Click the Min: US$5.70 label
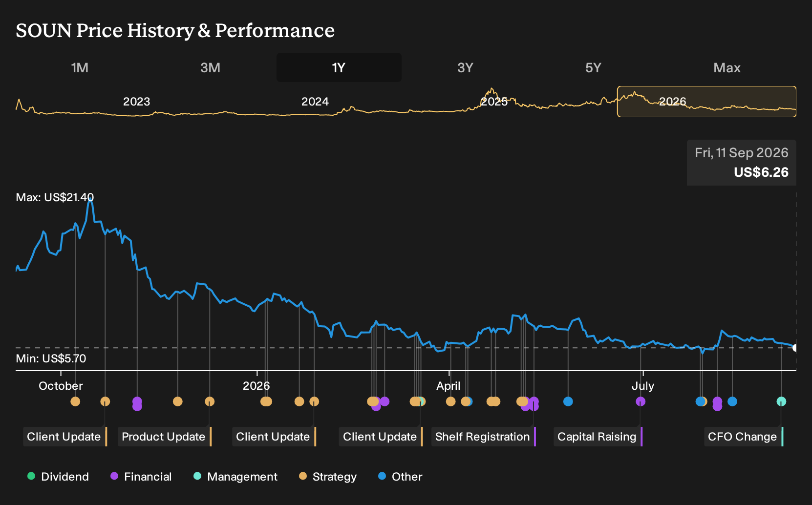This screenshot has width=812, height=505. point(51,358)
